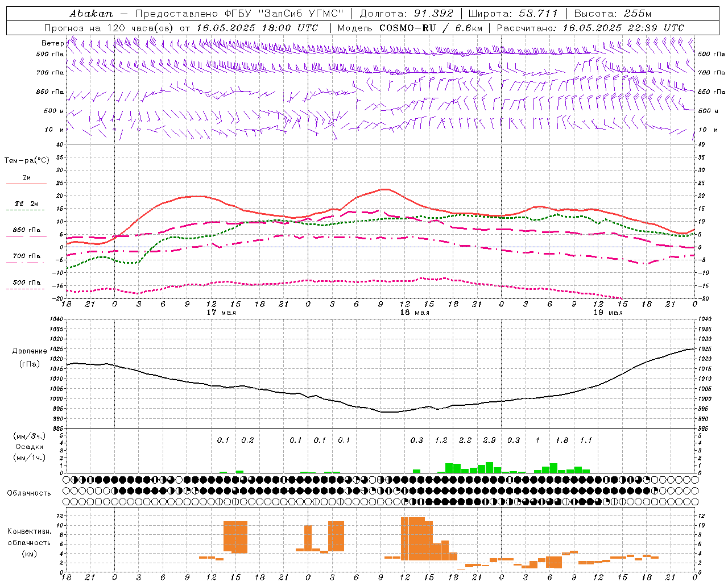Click the "(км)" unit under convective cloudiness

pyautogui.click(x=30, y=554)
